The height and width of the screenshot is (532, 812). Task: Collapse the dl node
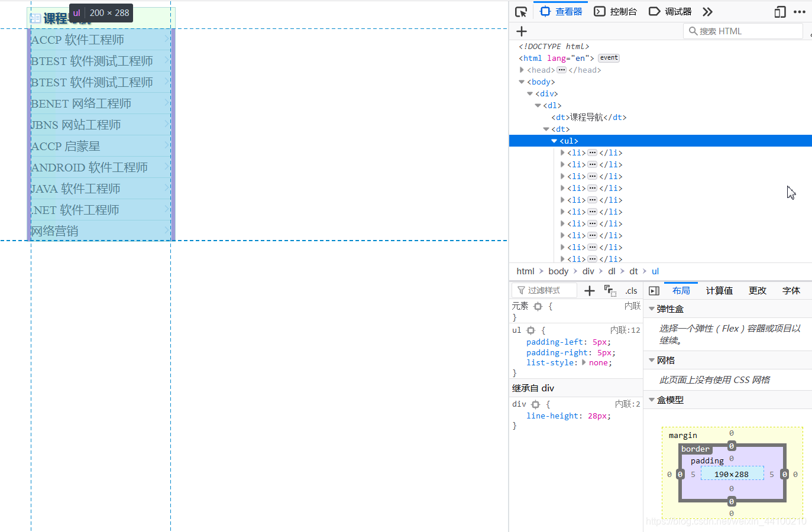coord(538,105)
